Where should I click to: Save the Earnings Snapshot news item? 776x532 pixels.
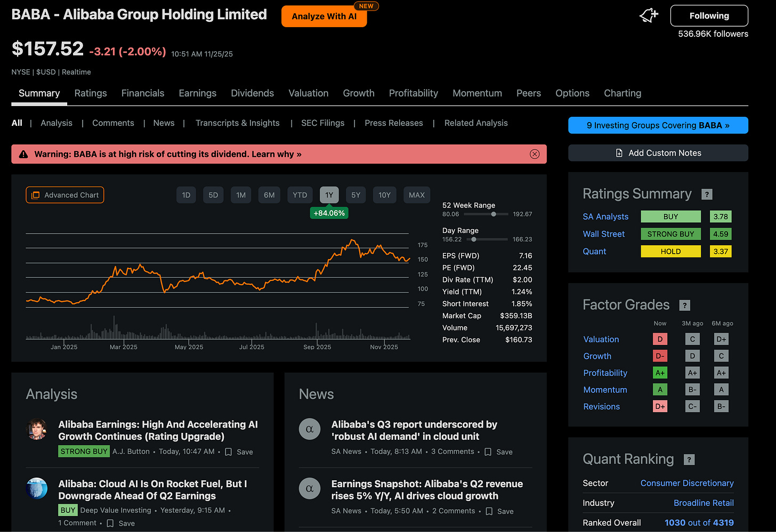500,511
